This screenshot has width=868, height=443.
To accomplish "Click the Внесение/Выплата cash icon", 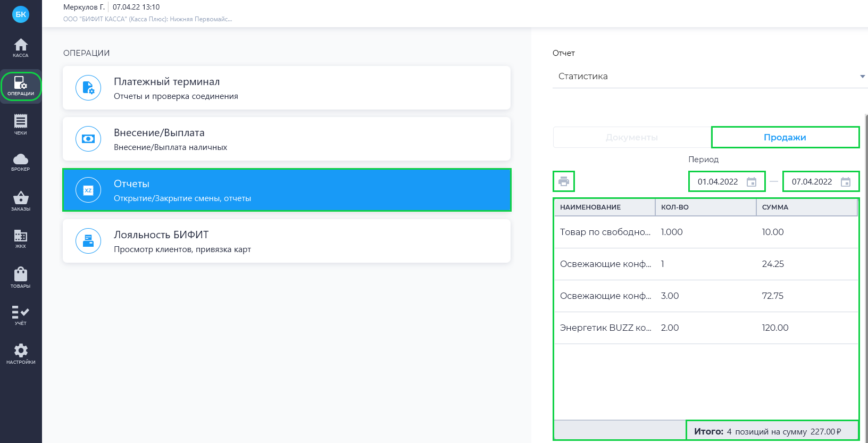I will point(88,139).
